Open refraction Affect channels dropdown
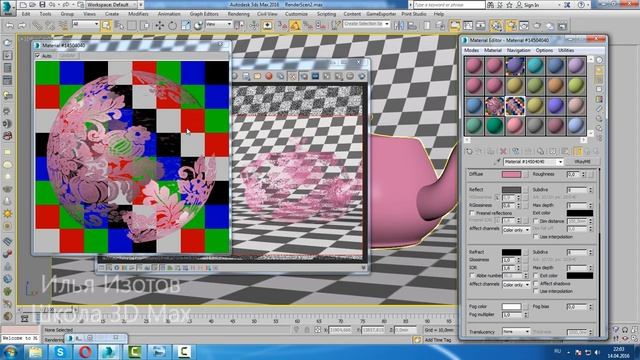The image size is (640, 360). (516, 284)
